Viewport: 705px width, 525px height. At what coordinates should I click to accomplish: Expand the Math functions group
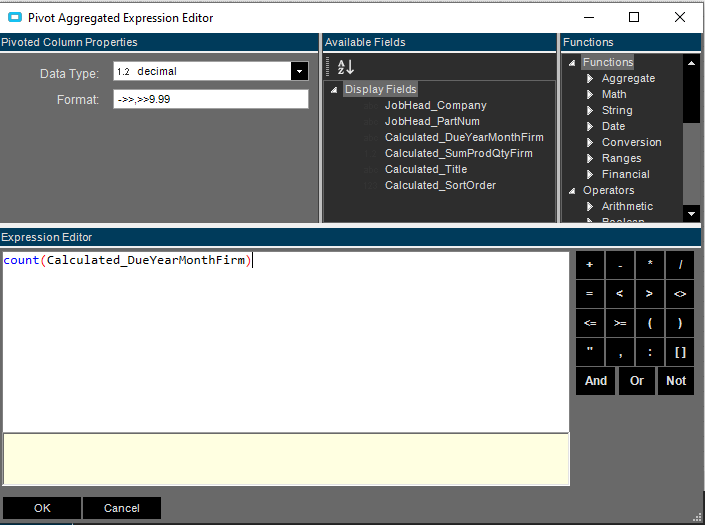pos(590,94)
